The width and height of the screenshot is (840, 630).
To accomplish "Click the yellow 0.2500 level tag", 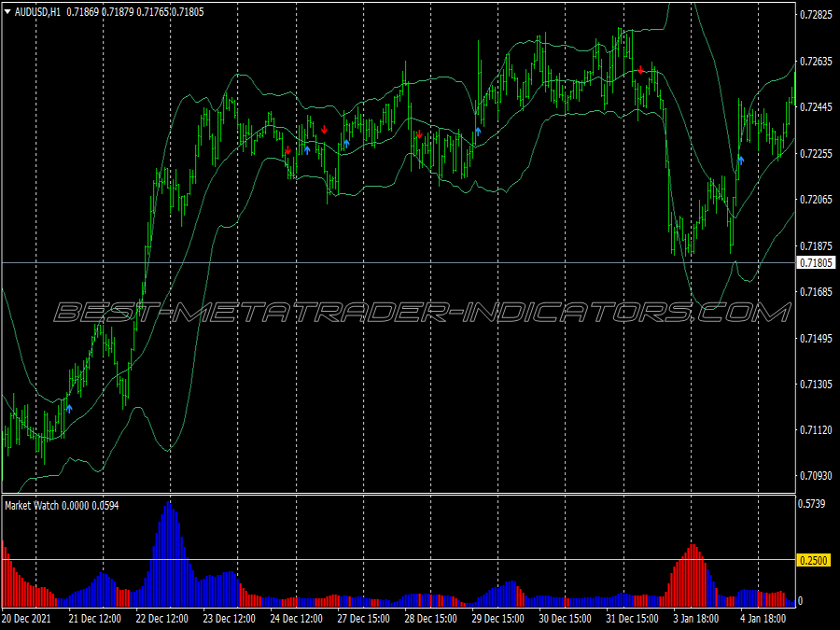I will (814, 560).
